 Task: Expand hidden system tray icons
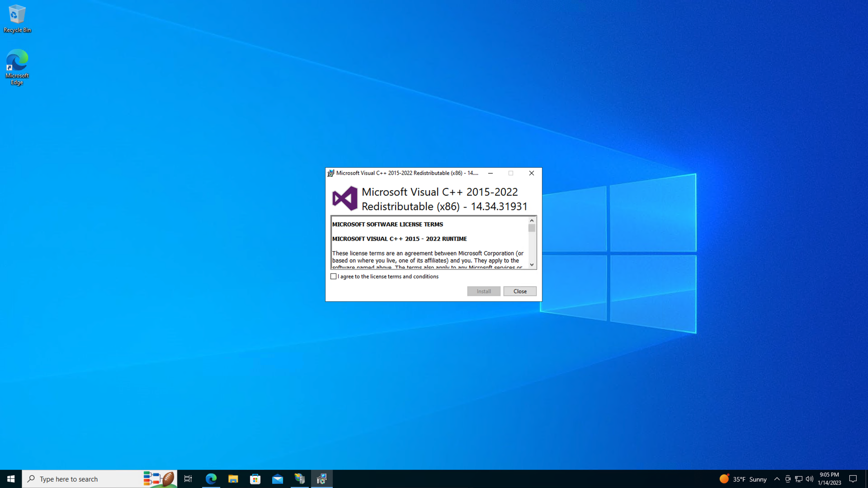coord(777,479)
